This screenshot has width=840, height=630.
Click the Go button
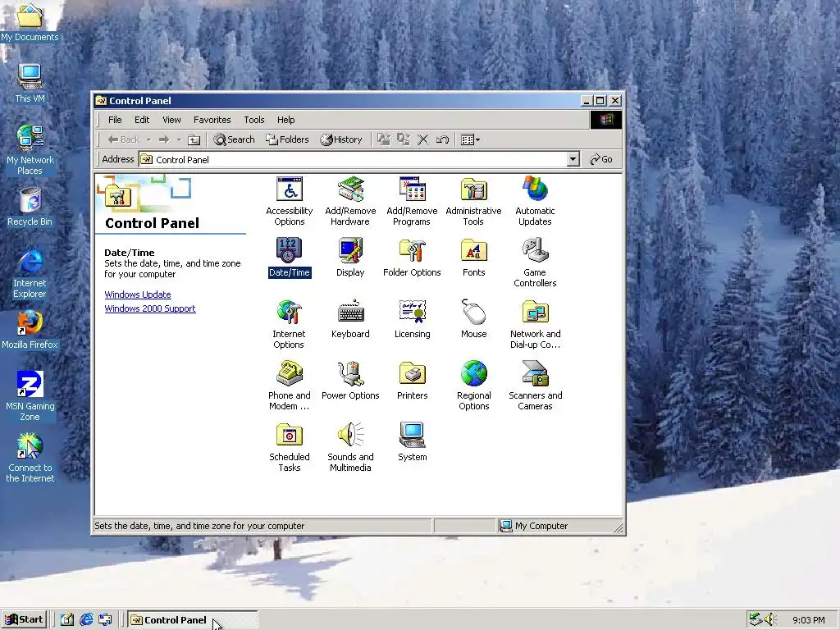pyautogui.click(x=601, y=159)
